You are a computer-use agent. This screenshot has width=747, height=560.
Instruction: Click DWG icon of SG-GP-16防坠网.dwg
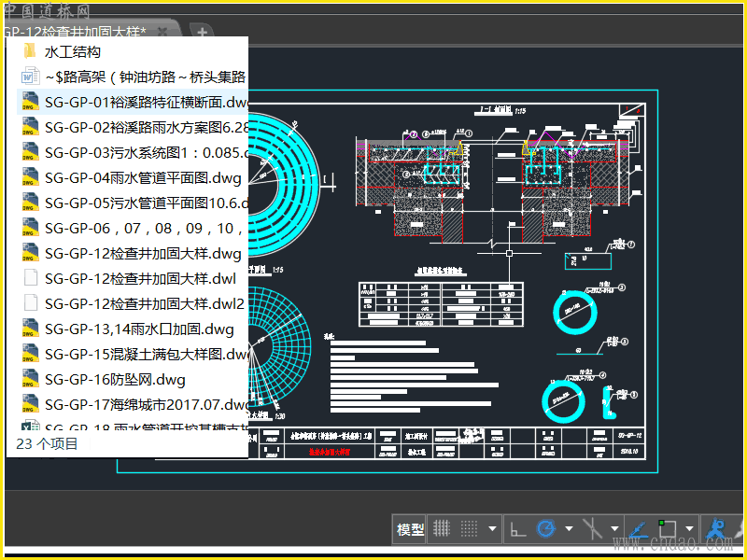click(x=30, y=380)
